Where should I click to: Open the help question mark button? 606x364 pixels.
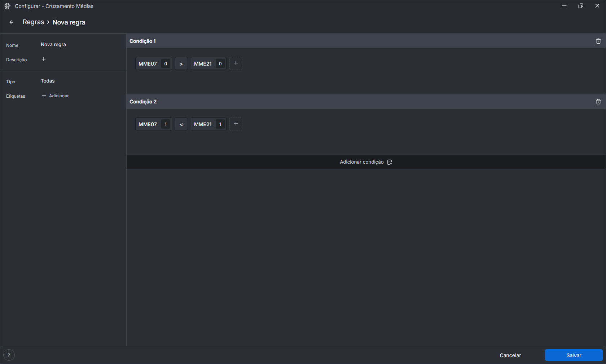click(9, 355)
